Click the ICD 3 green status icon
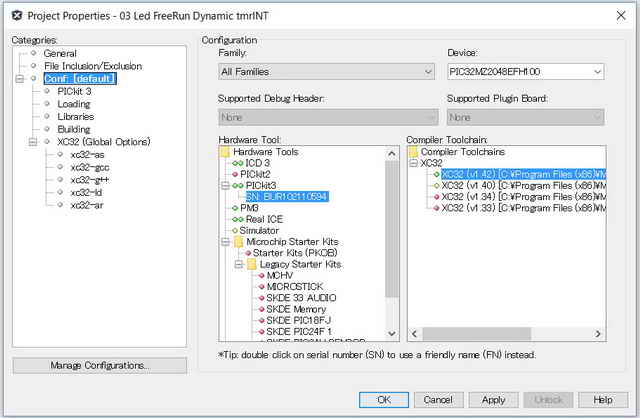Image resolution: width=640 pixels, height=418 pixels. click(238, 163)
